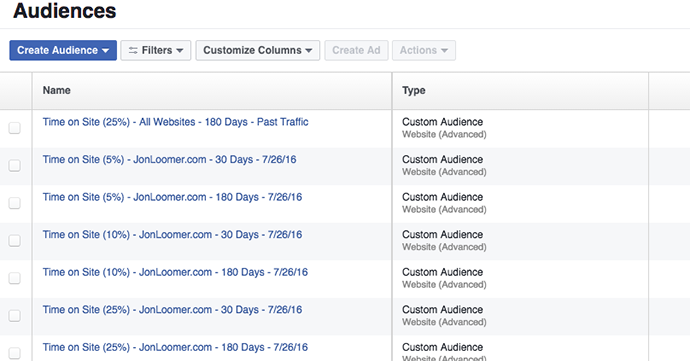This screenshot has height=361, width=690.
Task: Expand the Customize Columns menu
Action: click(258, 50)
